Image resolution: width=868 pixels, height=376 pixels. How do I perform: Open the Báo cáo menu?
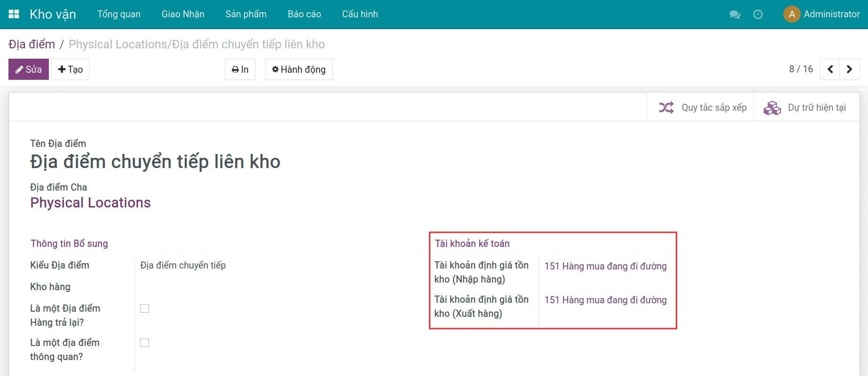tap(304, 14)
